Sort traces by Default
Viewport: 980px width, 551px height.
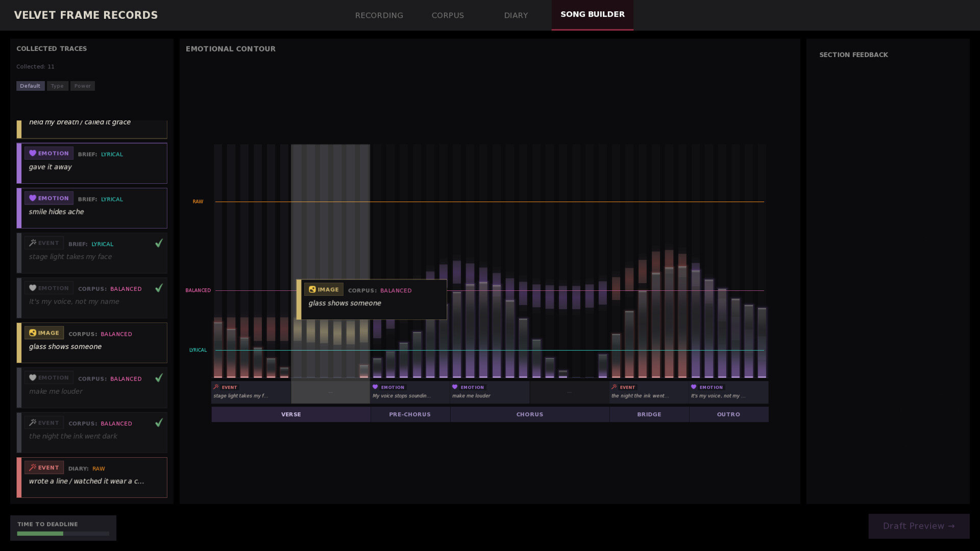coord(30,86)
